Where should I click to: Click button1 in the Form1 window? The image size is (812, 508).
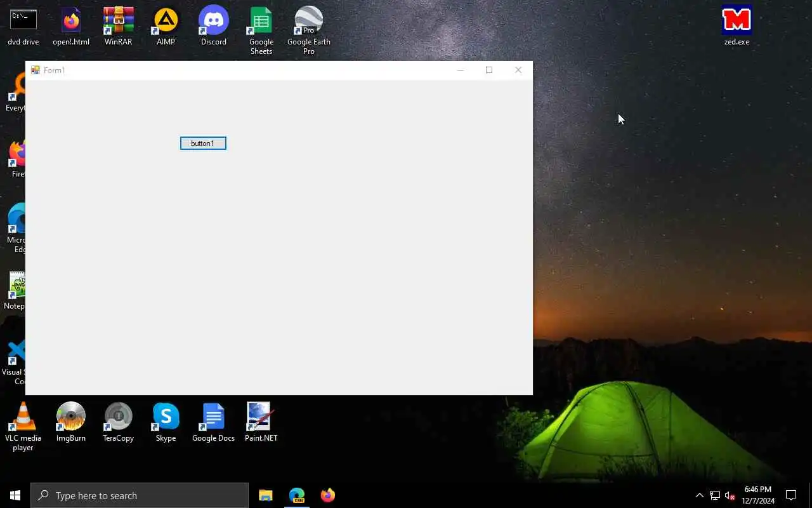pos(203,144)
